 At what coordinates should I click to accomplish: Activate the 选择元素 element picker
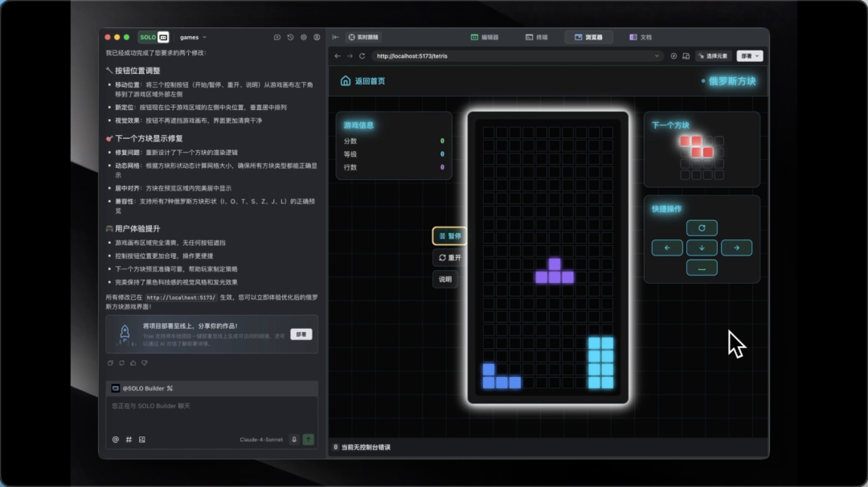713,56
